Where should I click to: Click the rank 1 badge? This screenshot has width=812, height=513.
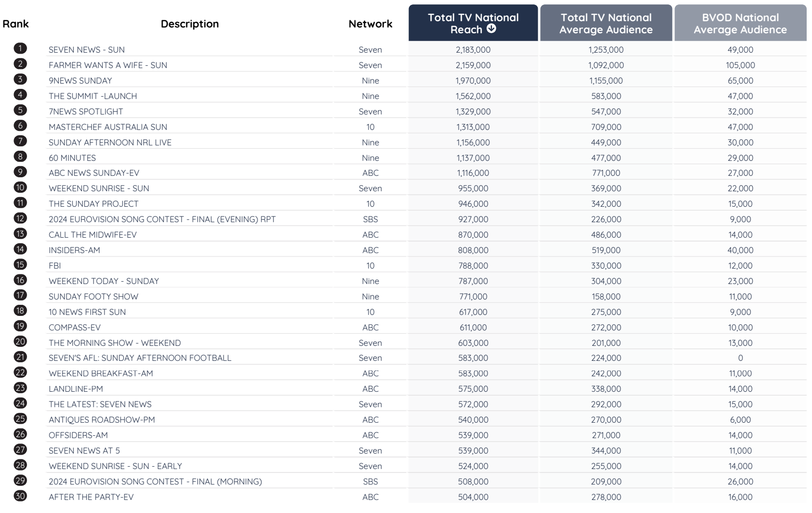point(20,48)
